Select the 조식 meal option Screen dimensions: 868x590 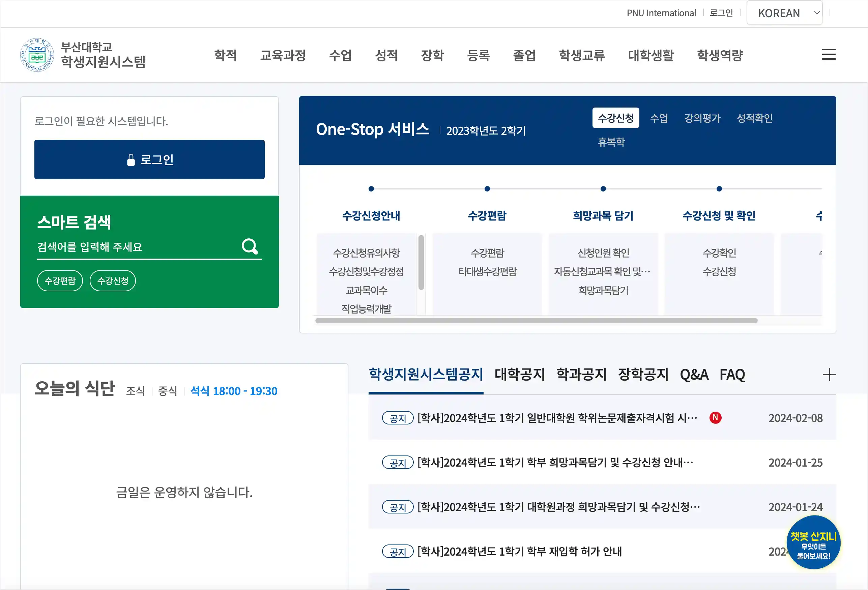(x=135, y=391)
